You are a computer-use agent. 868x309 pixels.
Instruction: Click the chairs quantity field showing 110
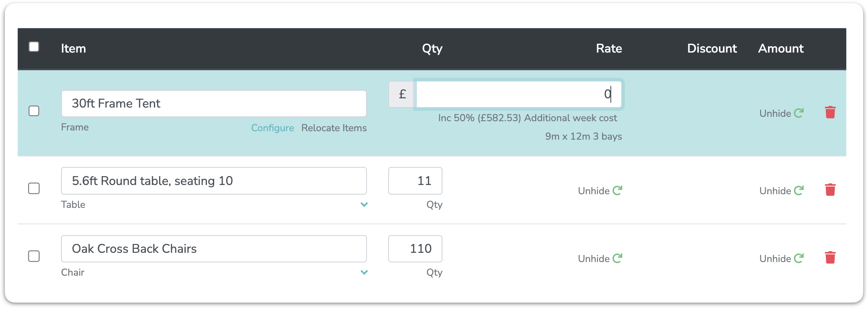tap(415, 249)
